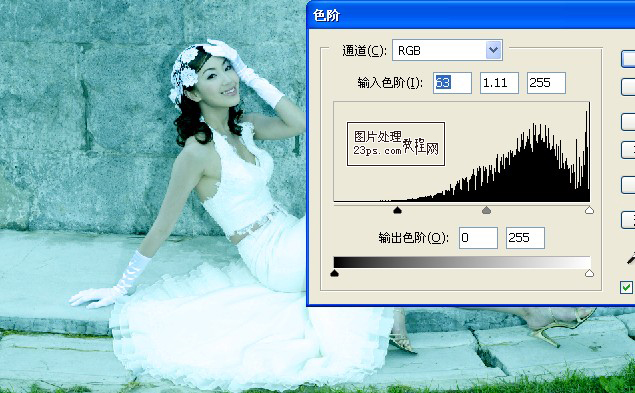This screenshot has width=635, height=393.
Task: Click the 色阶 dialog title bar
Action: (x=471, y=15)
